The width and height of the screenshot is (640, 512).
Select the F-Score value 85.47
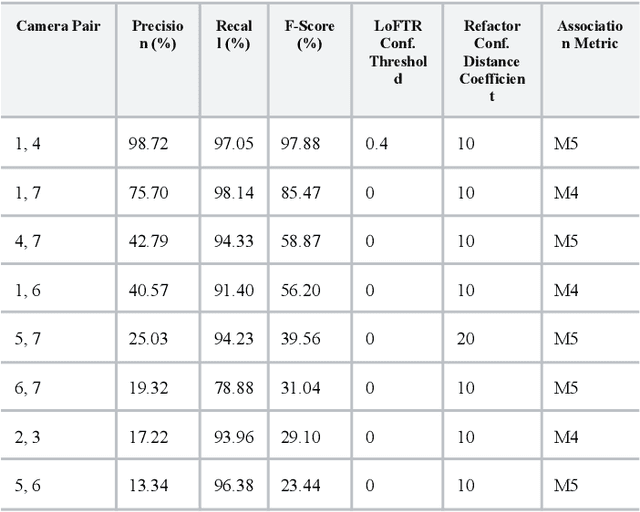tap(300, 192)
